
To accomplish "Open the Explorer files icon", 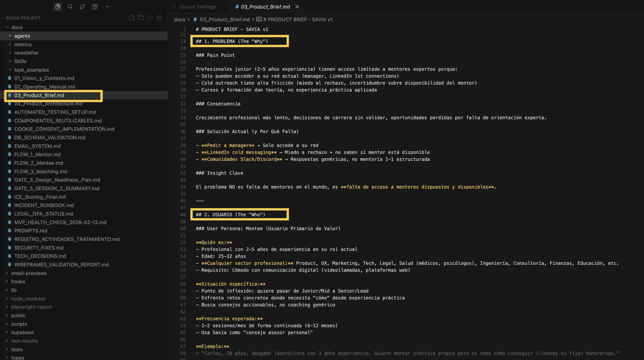I will pyautogui.click(x=58, y=7).
